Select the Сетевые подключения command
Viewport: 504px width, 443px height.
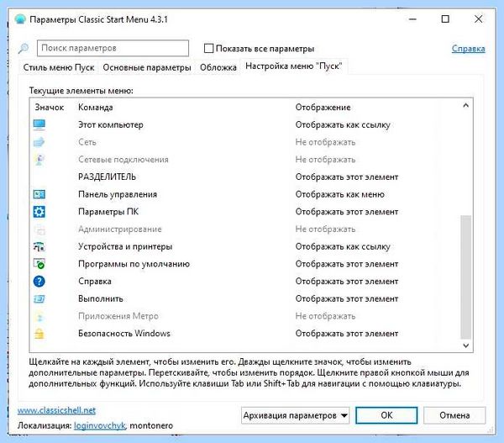pyautogui.click(x=123, y=159)
